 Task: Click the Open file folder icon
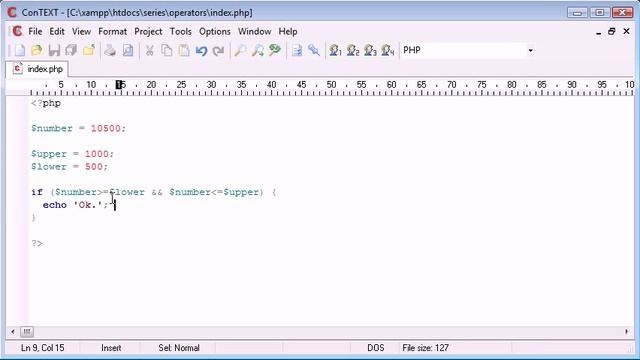point(37,51)
